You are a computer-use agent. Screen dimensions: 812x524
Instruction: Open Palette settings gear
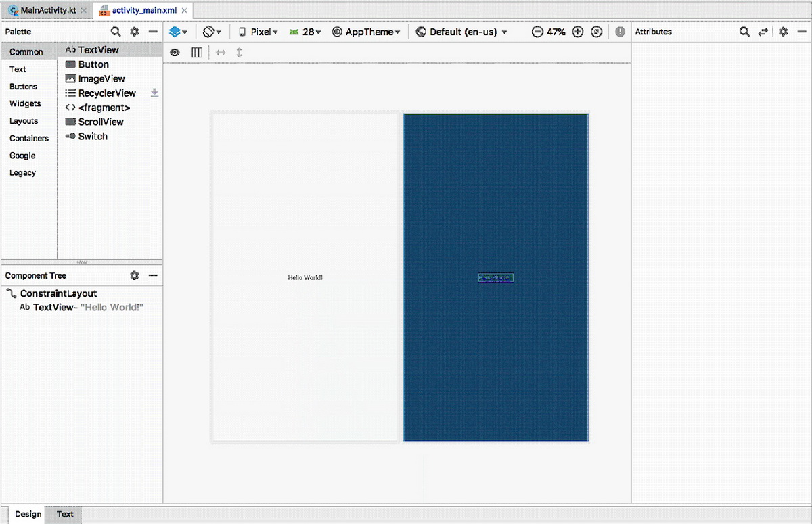(135, 32)
